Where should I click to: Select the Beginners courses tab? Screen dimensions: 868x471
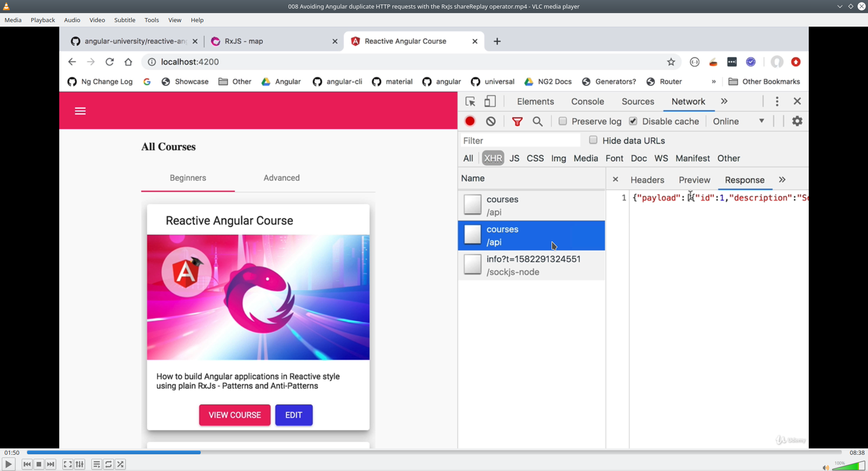click(x=188, y=178)
